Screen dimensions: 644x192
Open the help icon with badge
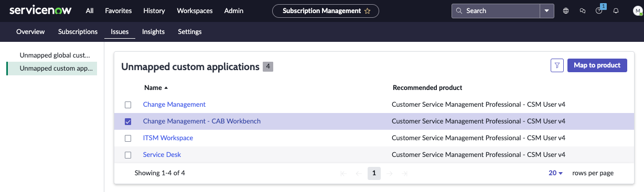(599, 10)
